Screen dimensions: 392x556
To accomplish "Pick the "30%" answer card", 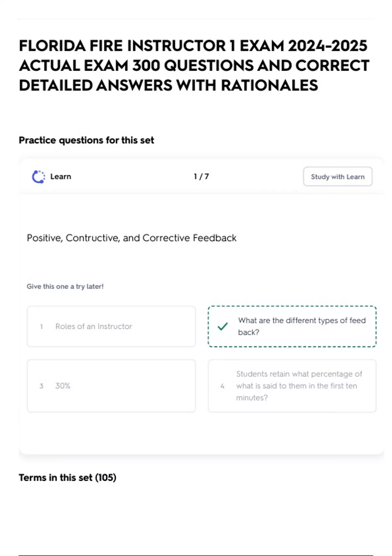I will (x=111, y=386).
